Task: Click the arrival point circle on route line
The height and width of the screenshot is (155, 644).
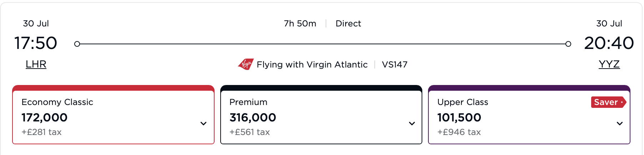Action: click(x=568, y=44)
